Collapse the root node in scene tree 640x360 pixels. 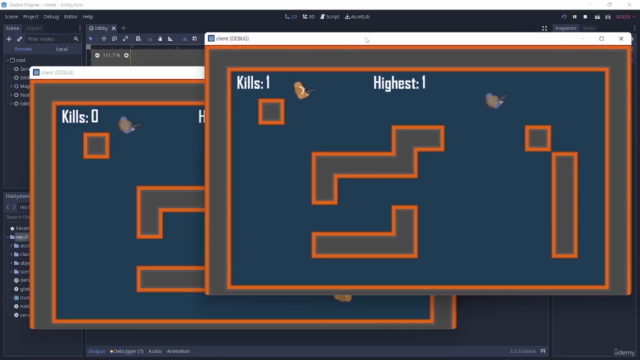7,60
